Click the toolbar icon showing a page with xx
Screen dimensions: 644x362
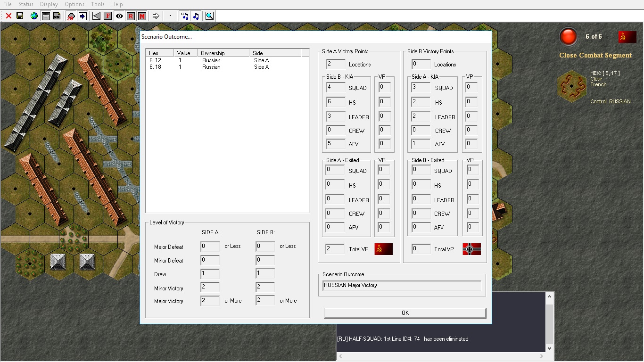(x=57, y=16)
